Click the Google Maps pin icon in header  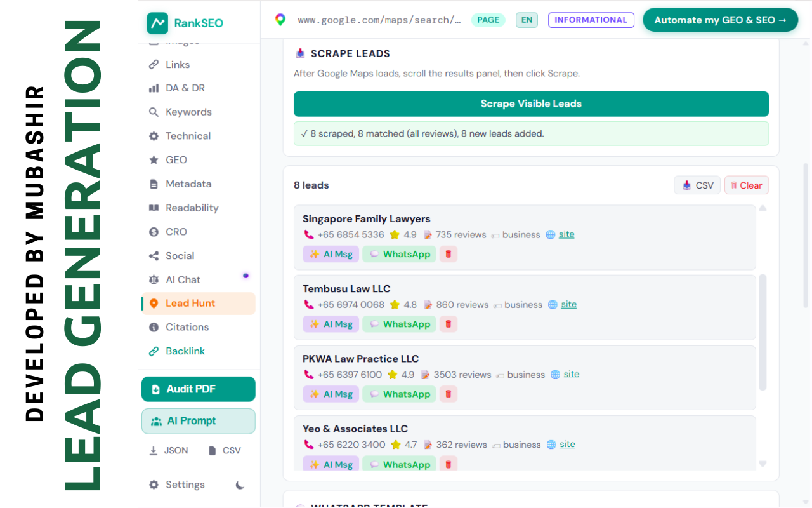click(x=280, y=20)
